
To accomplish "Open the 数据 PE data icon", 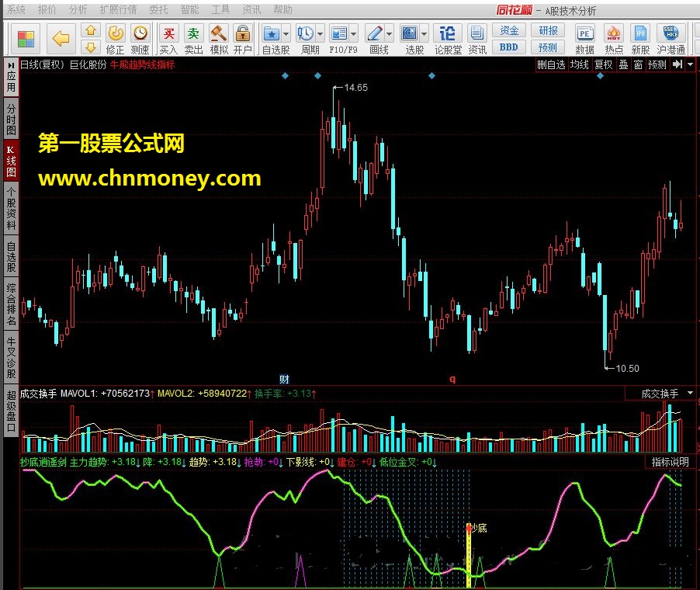I will point(585,40).
